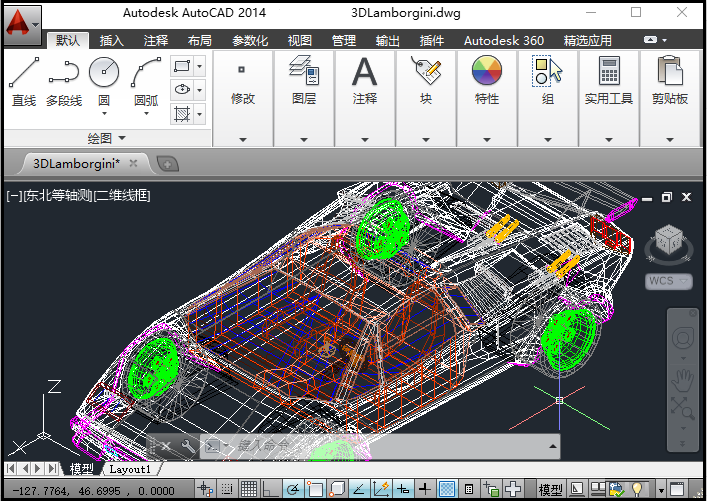Toggle Grid Display in status bar

(x=249, y=489)
